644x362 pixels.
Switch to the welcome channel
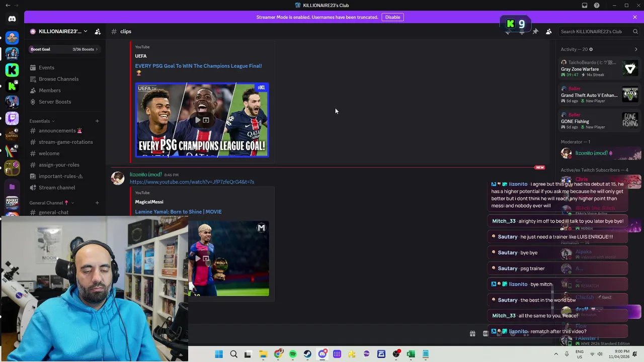coord(49,153)
